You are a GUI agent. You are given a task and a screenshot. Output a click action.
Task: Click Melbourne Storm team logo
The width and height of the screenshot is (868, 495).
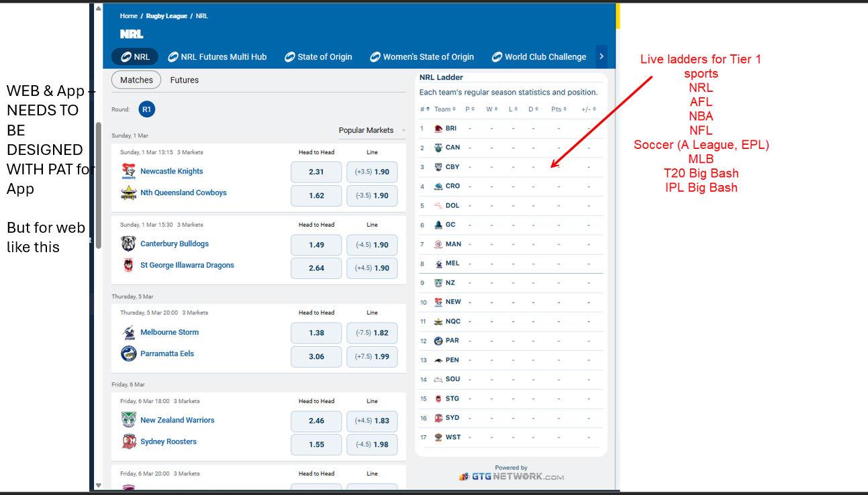[128, 333]
